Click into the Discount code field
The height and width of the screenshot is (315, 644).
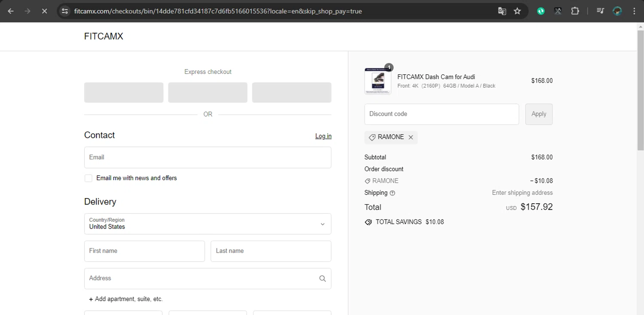pyautogui.click(x=441, y=114)
